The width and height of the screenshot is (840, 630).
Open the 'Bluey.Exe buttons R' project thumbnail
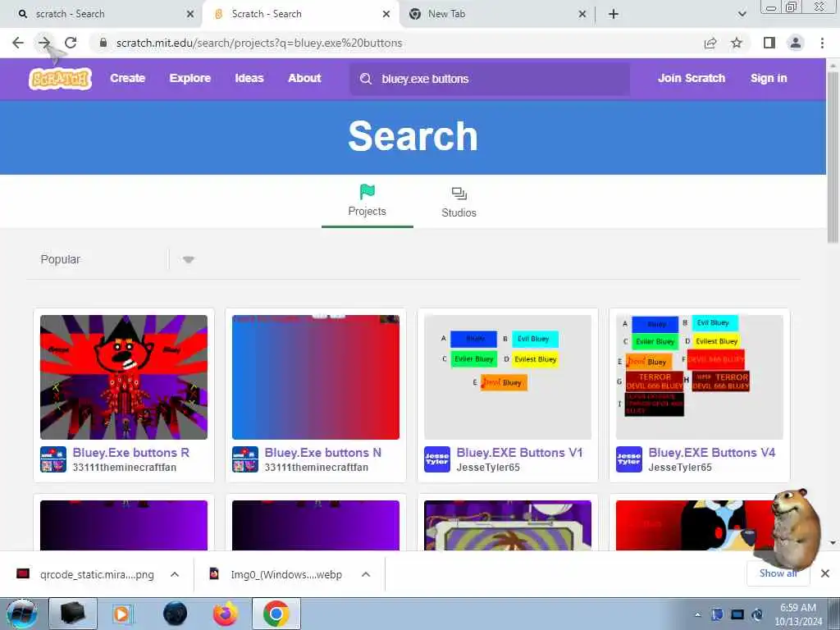(124, 377)
